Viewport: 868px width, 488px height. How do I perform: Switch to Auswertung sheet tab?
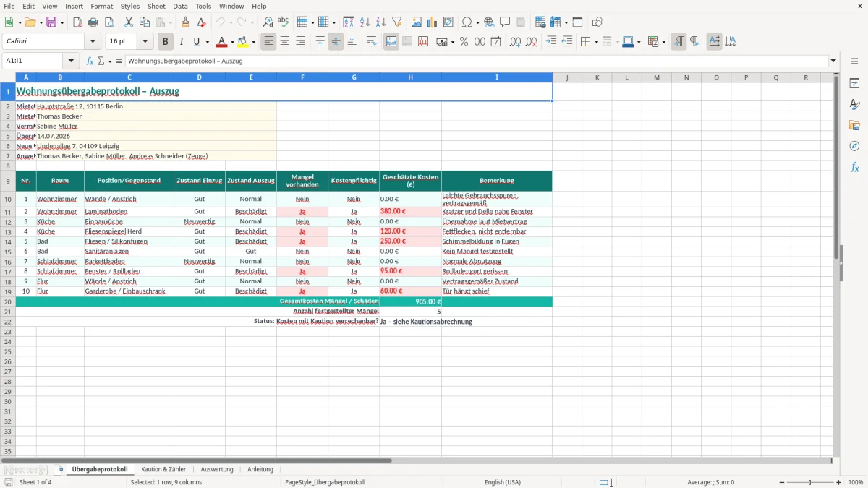tap(217, 469)
